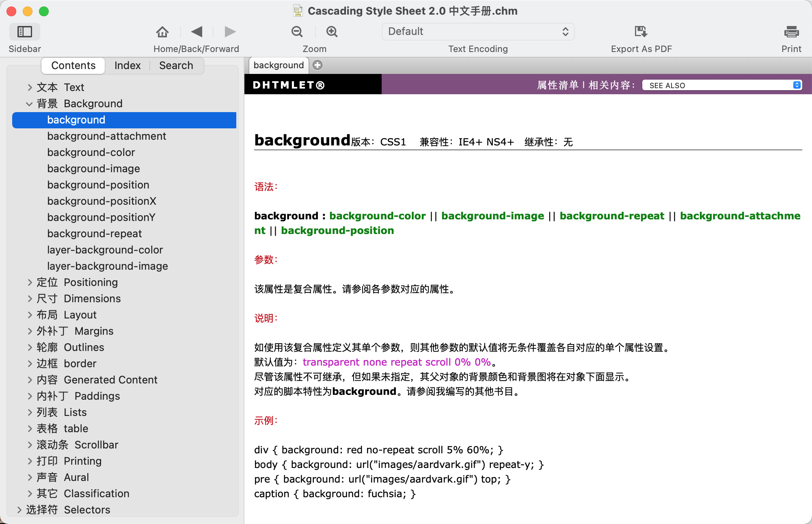
Task: Click the Zoom out icon
Action: 297,31
